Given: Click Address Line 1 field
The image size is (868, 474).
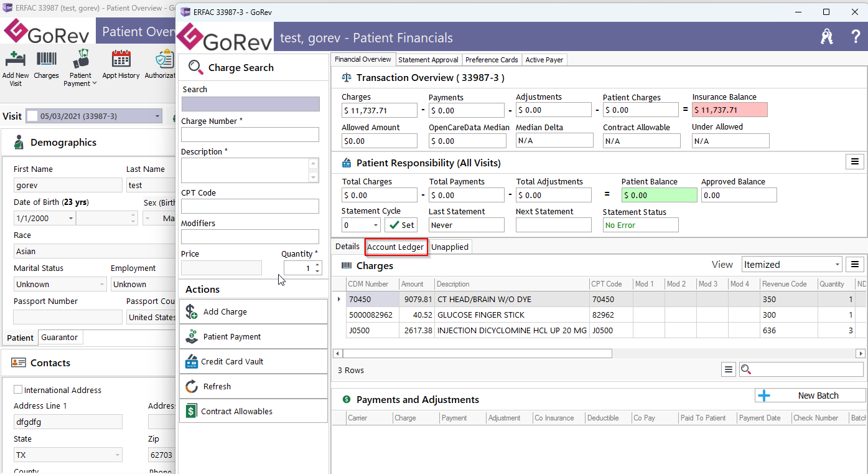Looking at the screenshot, I should pos(68,422).
